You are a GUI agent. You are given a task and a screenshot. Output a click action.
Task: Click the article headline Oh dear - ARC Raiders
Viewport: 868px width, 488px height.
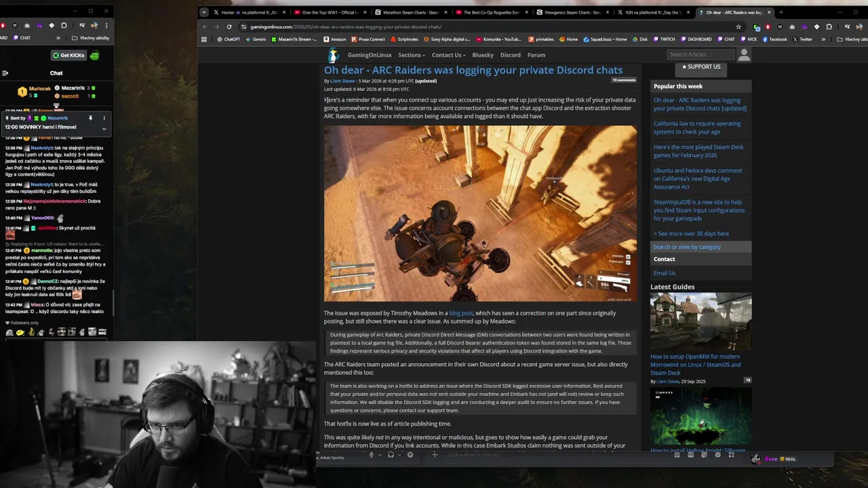point(473,70)
